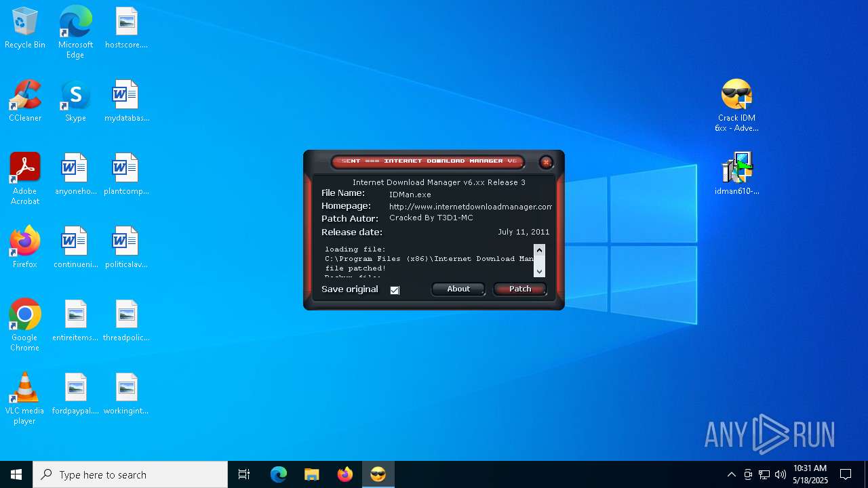The width and height of the screenshot is (868, 488).
Task: Click the 'file patched!' log line
Action: click(355, 268)
